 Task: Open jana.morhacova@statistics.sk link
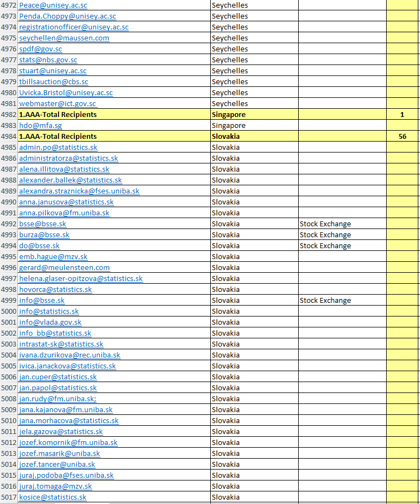[x=69, y=420]
